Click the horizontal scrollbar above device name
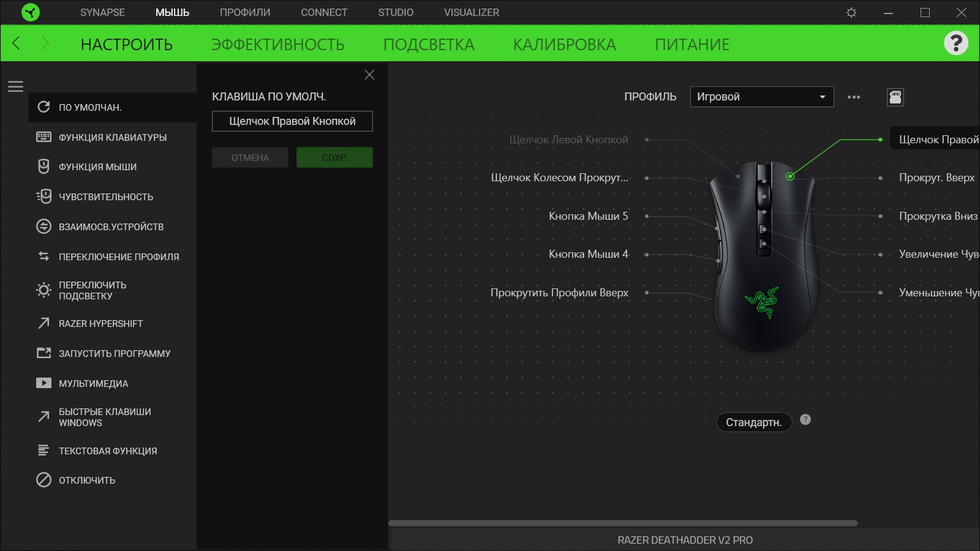 click(623, 523)
